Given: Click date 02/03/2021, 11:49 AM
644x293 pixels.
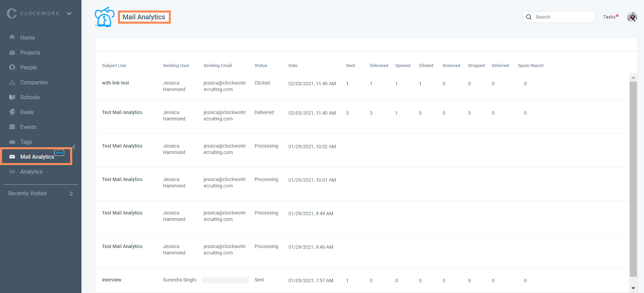Looking at the screenshot, I should [x=312, y=84].
